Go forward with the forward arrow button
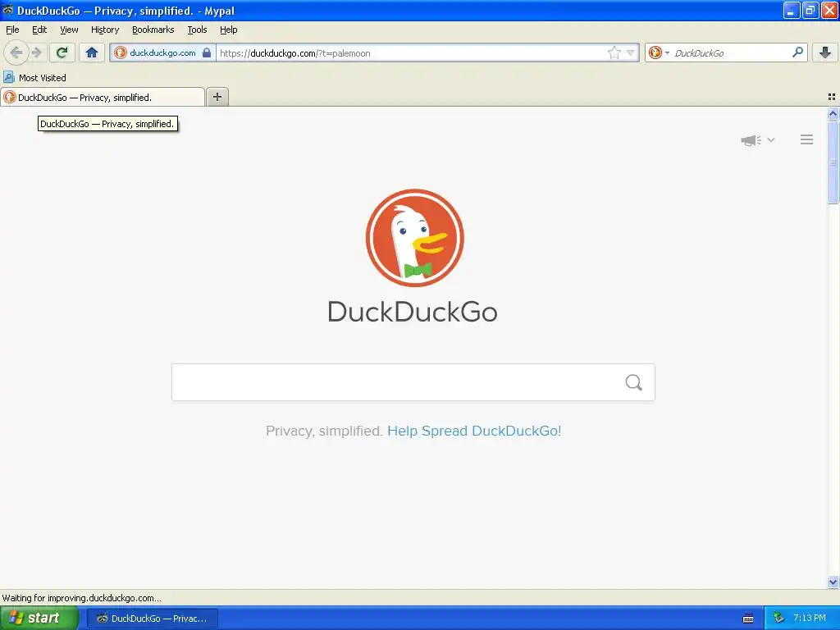The width and height of the screenshot is (840, 630). pyautogui.click(x=36, y=52)
